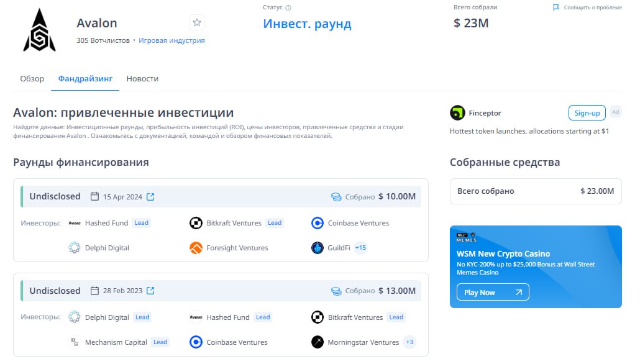Click Lead badge next to Hashed Fund 2024
Viewport: 640px width, 364px height.
[x=141, y=223]
